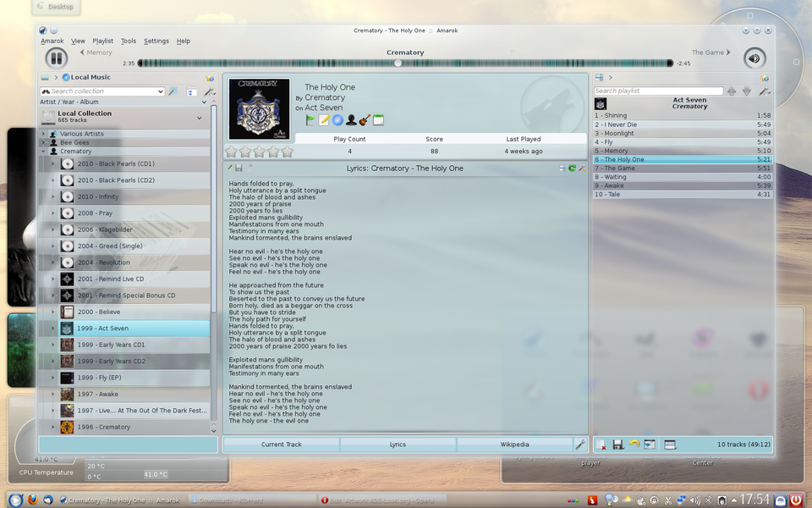This screenshot has height=508, width=812.
Task: Open the Help menu
Action: [x=184, y=41]
